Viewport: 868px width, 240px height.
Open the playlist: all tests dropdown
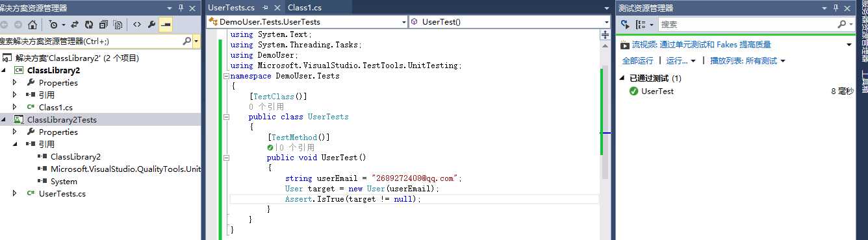coord(747,60)
